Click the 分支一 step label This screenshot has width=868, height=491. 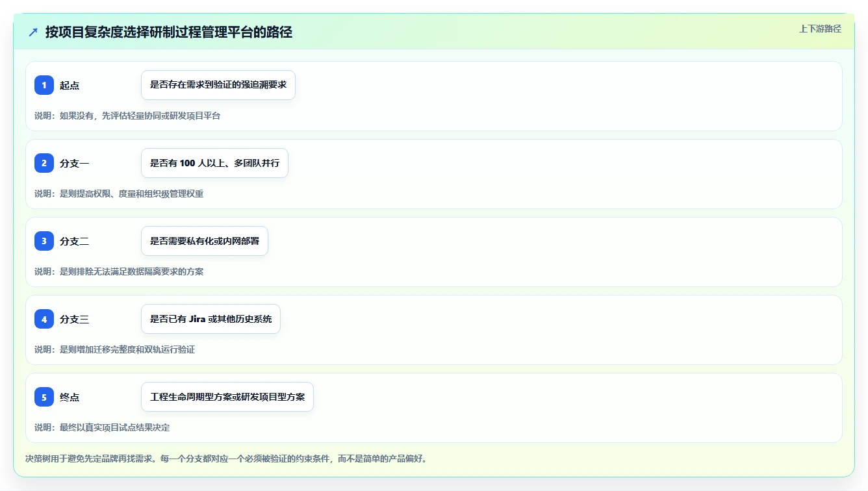coord(75,164)
